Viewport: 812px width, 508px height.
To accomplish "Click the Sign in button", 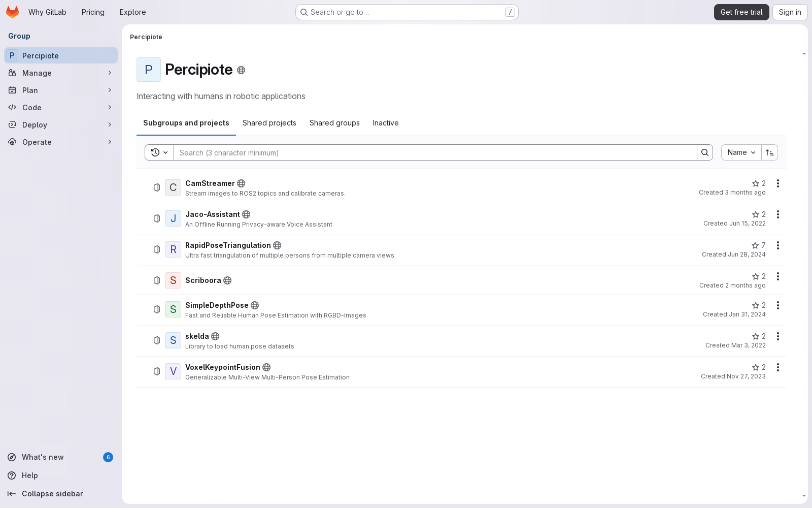I will 790,12.
